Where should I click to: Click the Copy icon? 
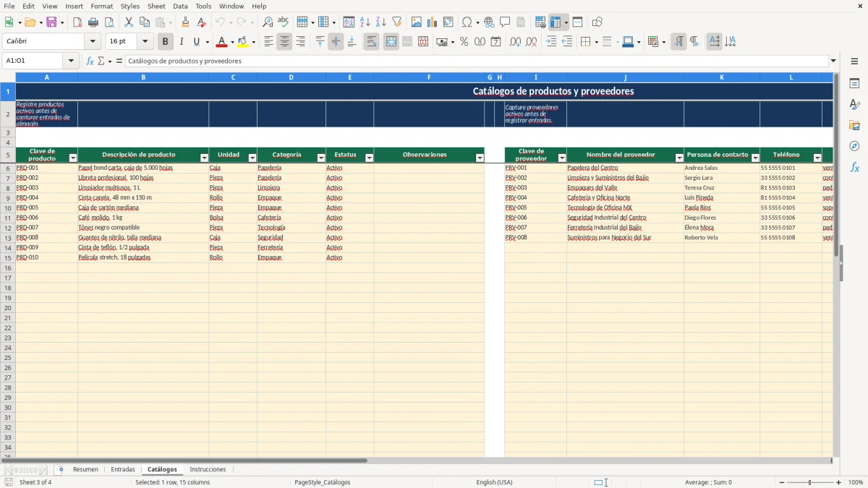[145, 22]
